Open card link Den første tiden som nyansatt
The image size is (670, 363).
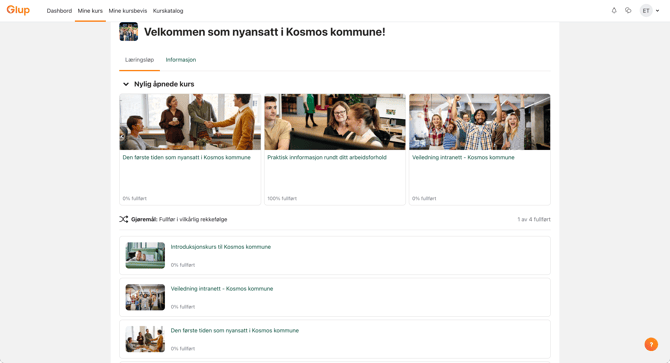tap(187, 157)
